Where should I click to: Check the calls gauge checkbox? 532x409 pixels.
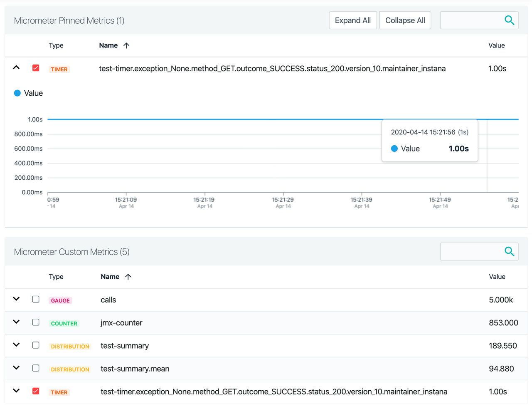pyautogui.click(x=36, y=299)
